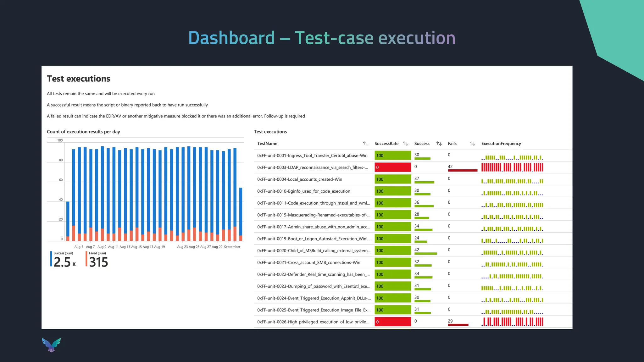Click green SuccessRate cell for unit-0004 Local accounts
This screenshot has width=644, height=362.
point(392,179)
